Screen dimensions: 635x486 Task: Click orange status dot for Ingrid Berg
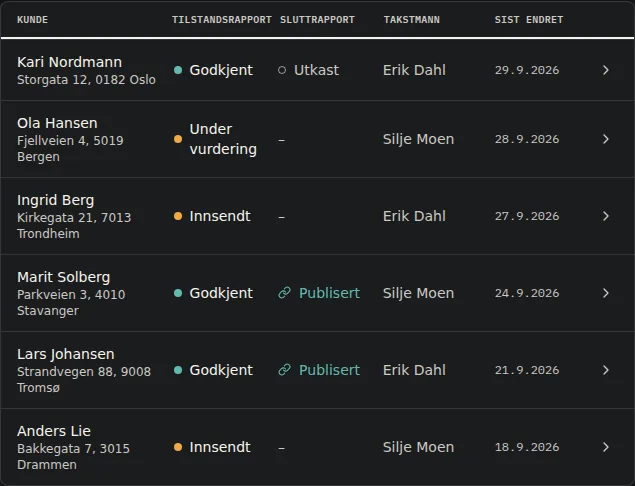pyautogui.click(x=178, y=216)
